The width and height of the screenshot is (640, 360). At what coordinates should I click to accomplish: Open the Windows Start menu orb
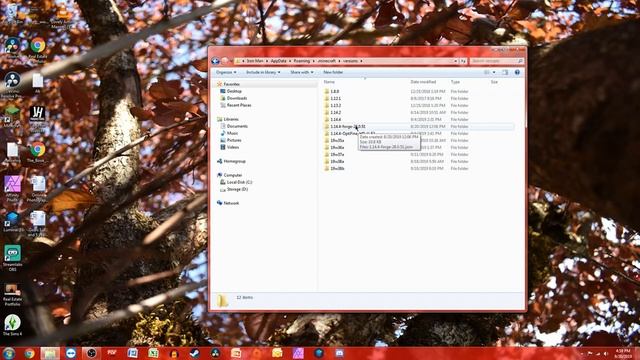click(x=8, y=353)
